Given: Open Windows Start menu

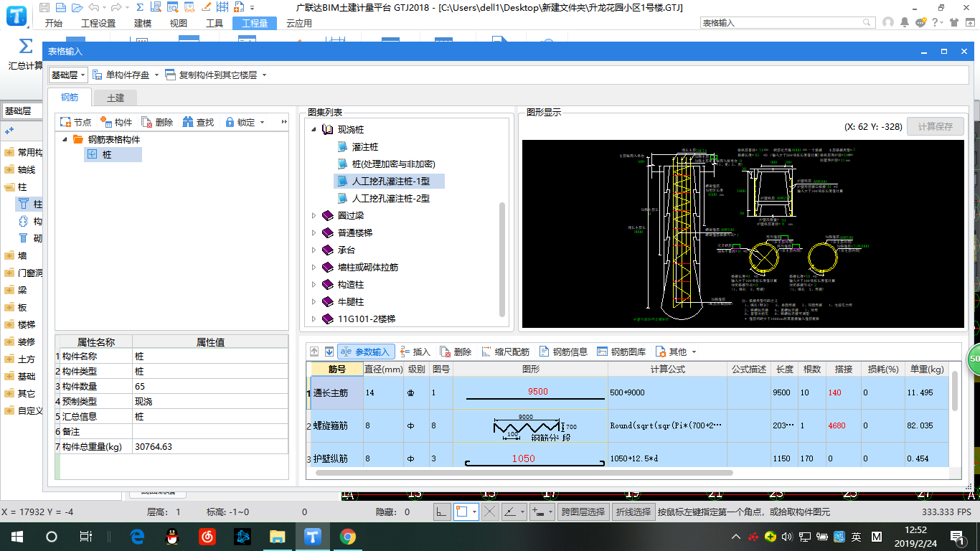Looking at the screenshot, I should coord(17,536).
